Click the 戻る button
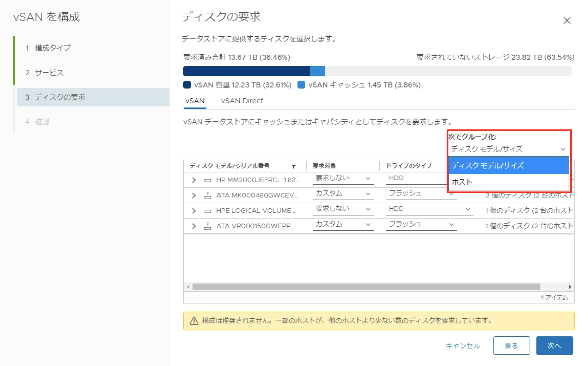 512,346
